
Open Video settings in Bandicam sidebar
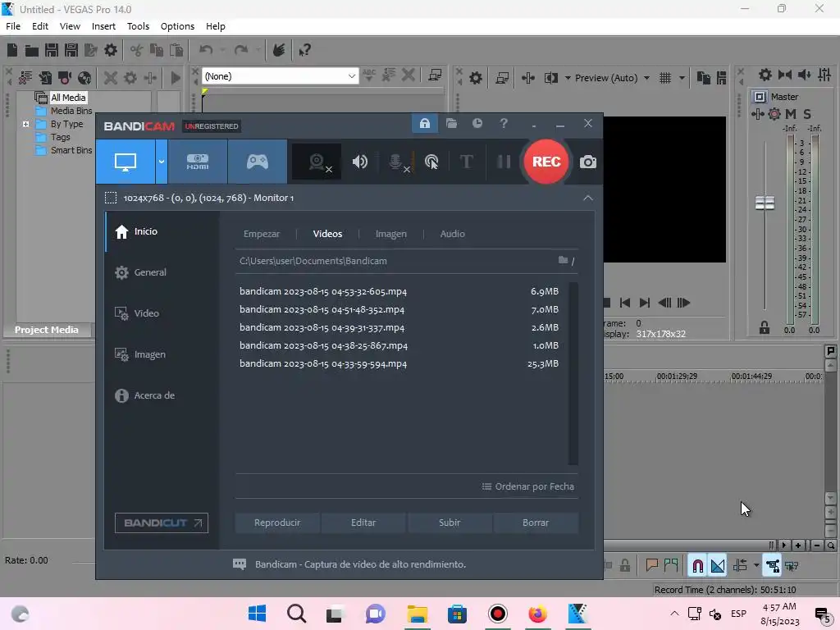pos(162,313)
